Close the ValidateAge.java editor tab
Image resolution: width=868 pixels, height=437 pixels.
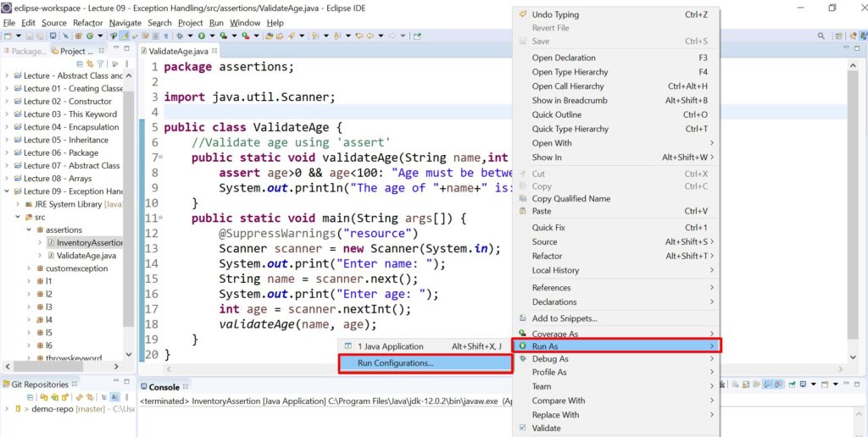[214, 51]
